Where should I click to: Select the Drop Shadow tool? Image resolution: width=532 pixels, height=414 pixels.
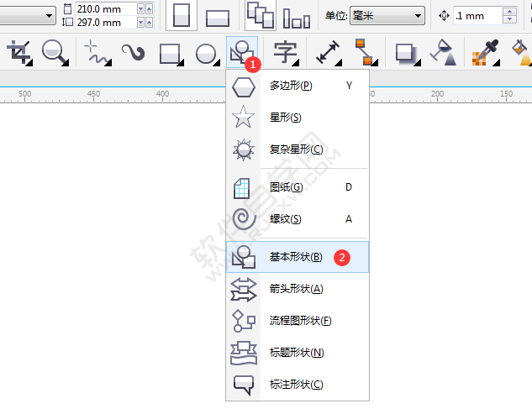[x=408, y=54]
